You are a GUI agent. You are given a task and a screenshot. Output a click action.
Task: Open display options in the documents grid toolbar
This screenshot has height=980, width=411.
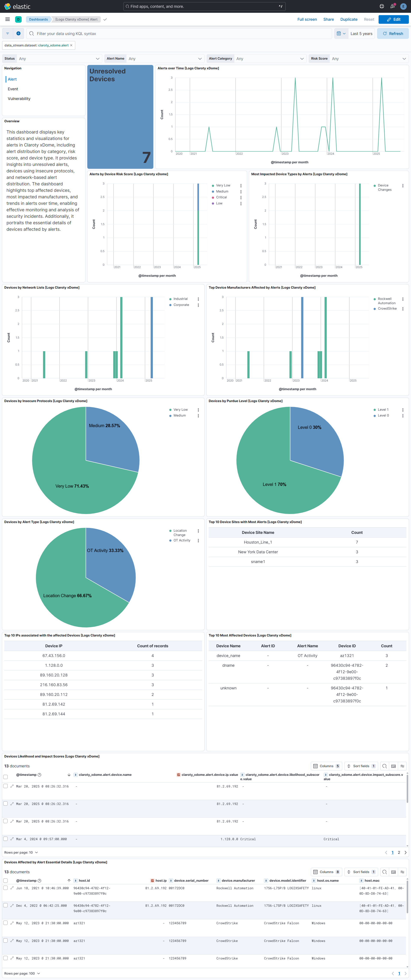pos(402,766)
